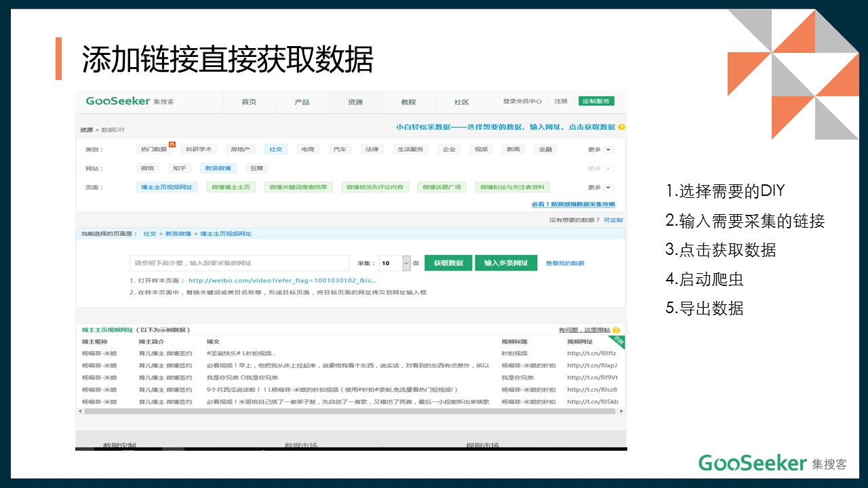Screen dimensions: 868x488
Task: Click the help icon next to 有问题，这里报帖
Action: [616, 329]
